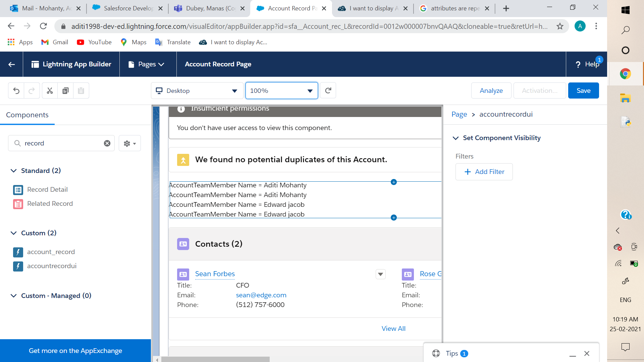
Task: Click the Analyze button icon
Action: (491, 90)
